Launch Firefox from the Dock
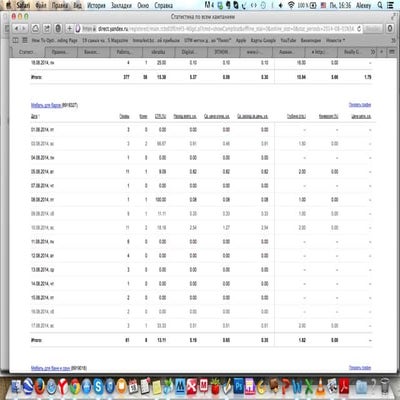The width and height of the screenshot is (400, 400). (40, 387)
